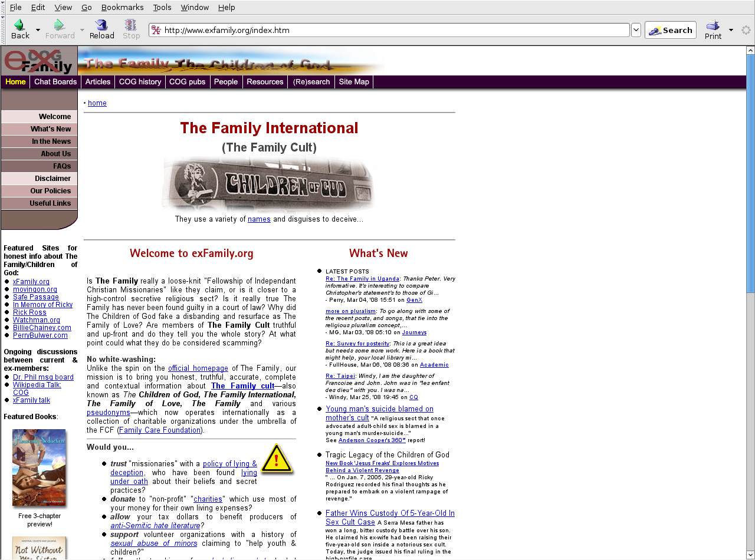Click the exFamily logo in page header
Image resolution: width=755 pixels, height=560 pixels.
point(39,61)
